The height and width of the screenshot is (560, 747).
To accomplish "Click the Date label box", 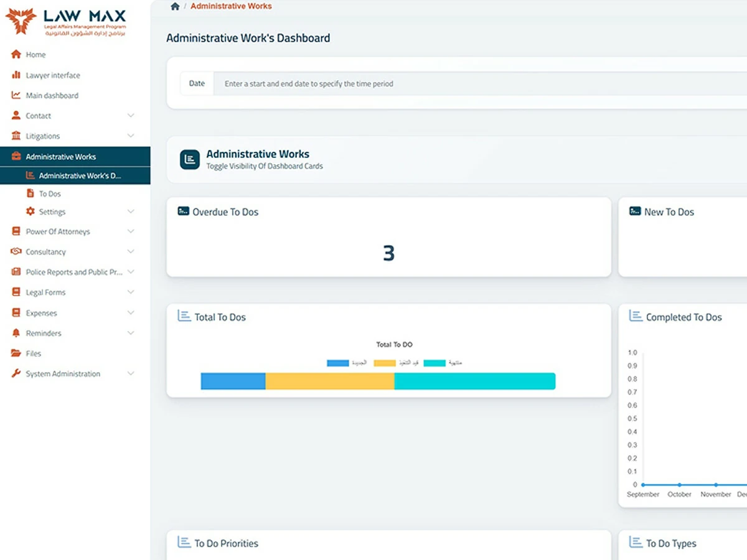I will [x=197, y=83].
